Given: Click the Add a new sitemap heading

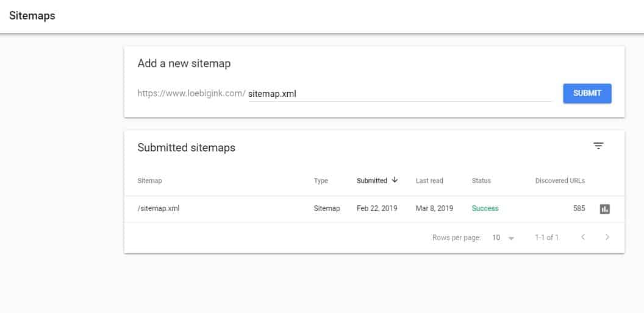Looking at the screenshot, I should point(184,63).
